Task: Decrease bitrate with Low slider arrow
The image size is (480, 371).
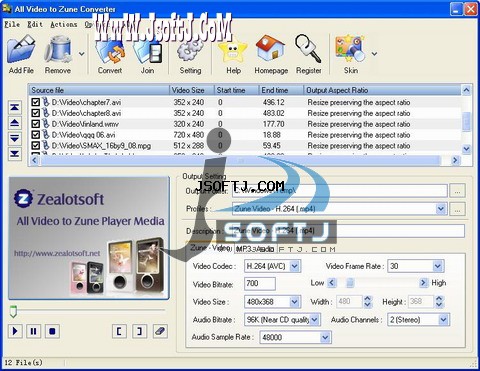Action: pyautogui.click(x=331, y=283)
